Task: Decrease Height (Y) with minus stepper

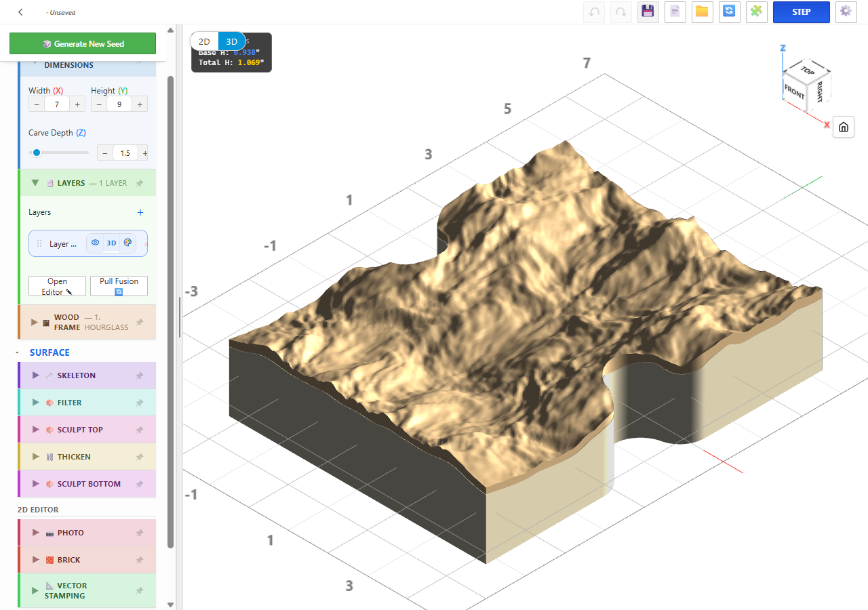Action: (x=99, y=104)
